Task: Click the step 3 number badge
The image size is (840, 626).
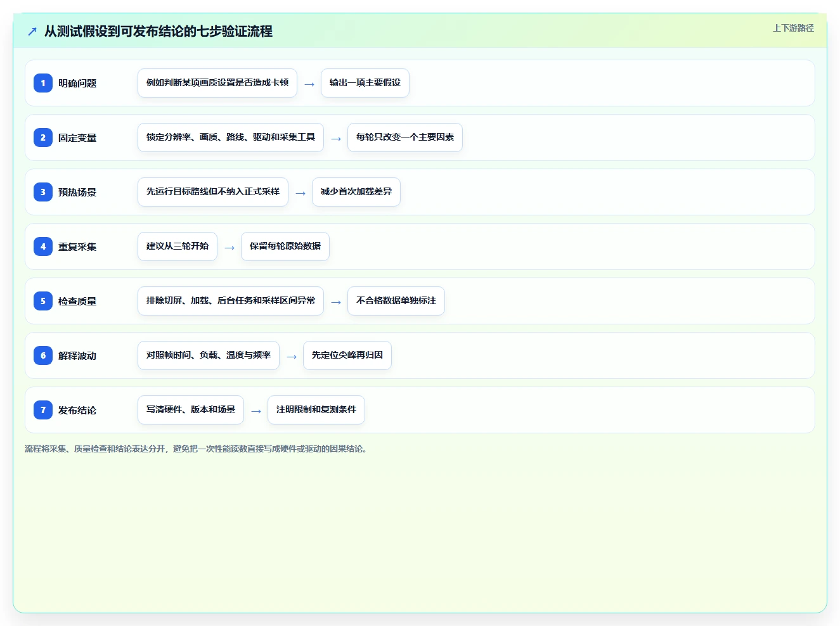Action: pyautogui.click(x=43, y=192)
